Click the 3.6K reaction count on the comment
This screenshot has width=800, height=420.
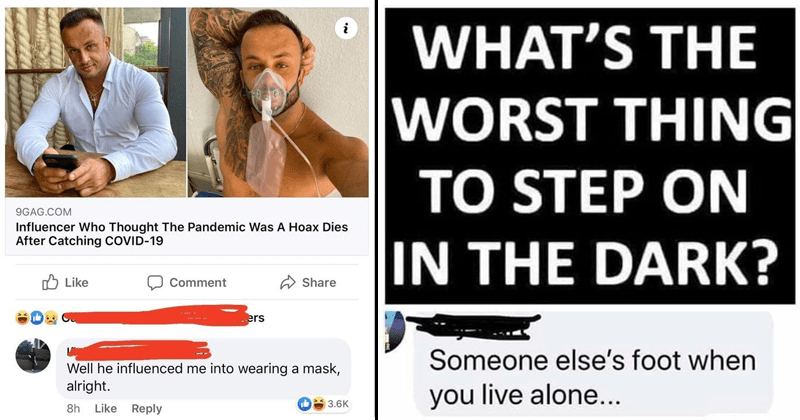[x=338, y=404]
